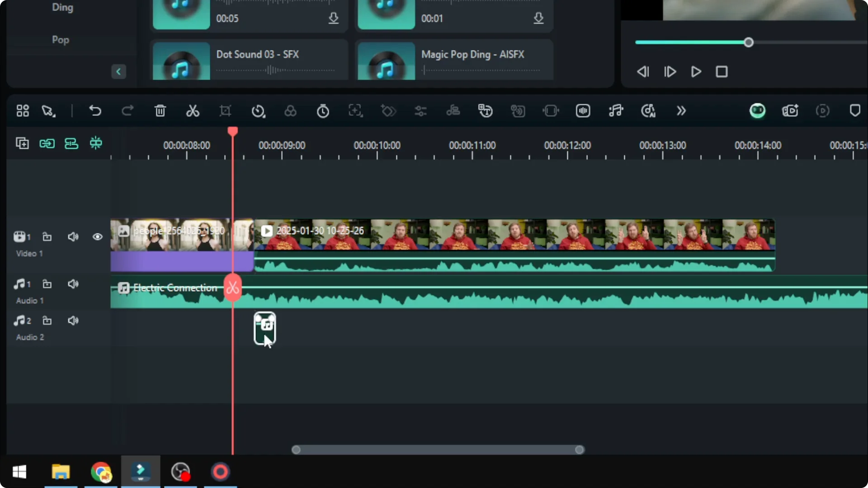Click the Undo icon
This screenshot has height=488, width=868.
[95, 111]
